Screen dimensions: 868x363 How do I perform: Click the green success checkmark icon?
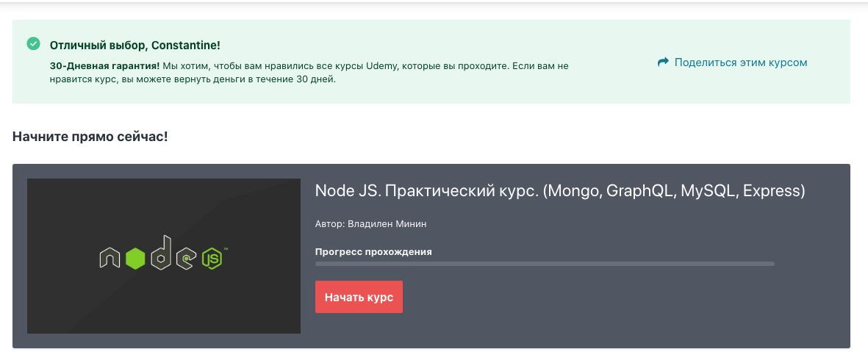coord(34,43)
